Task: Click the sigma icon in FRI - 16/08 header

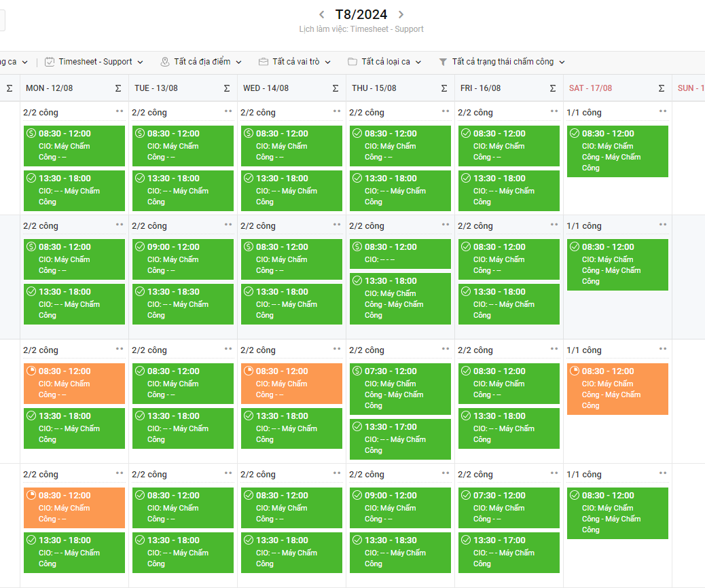Action: tap(553, 88)
